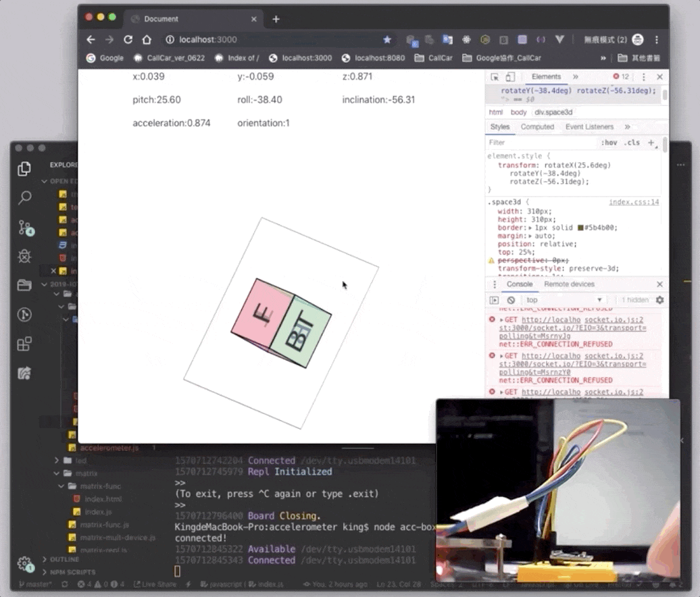Image resolution: width=700 pixels, height=597 pixels.
Task: Open index.css:14 source link
Action: tap(634, 202)
